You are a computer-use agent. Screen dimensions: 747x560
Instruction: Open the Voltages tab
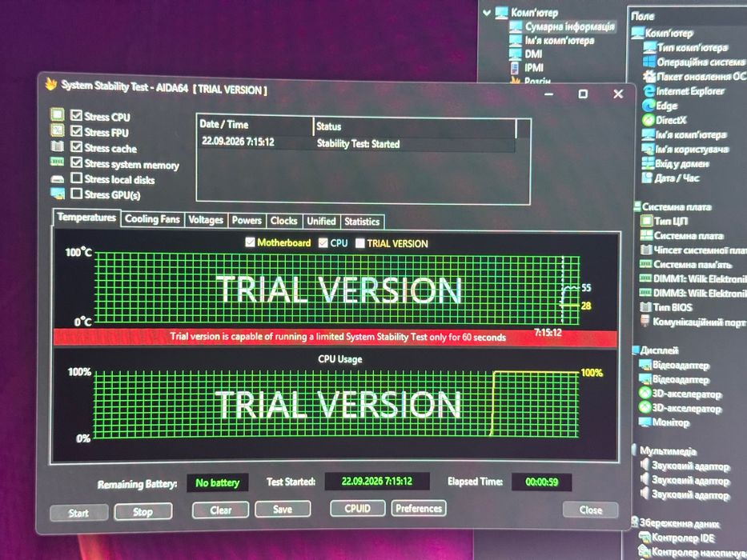[205, 220]
